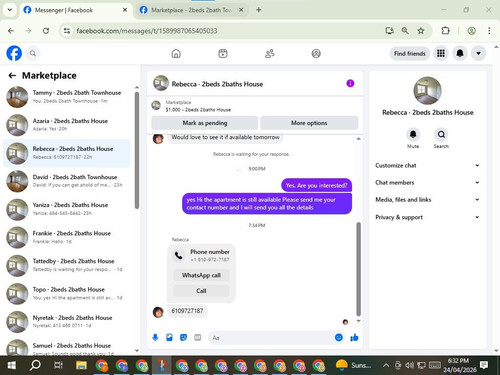Click the address bar URL
Screen dimensions: 500x375
point(147,31)
